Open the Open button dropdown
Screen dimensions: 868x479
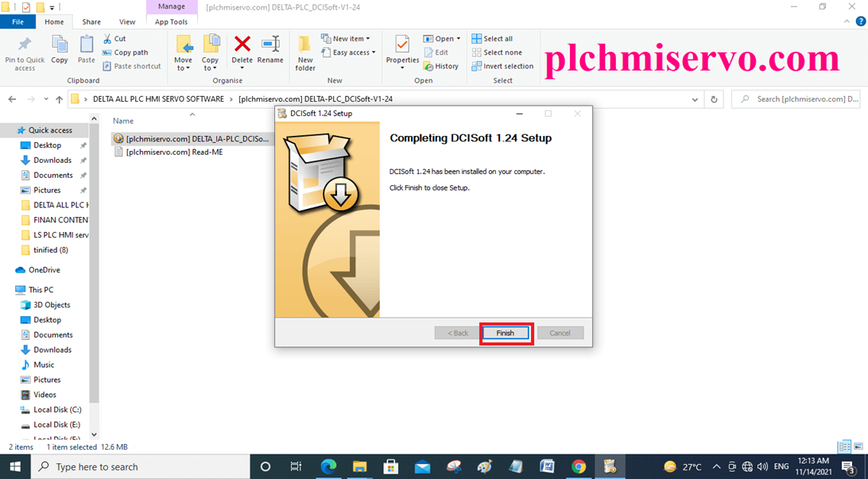(x=459, y=39)
